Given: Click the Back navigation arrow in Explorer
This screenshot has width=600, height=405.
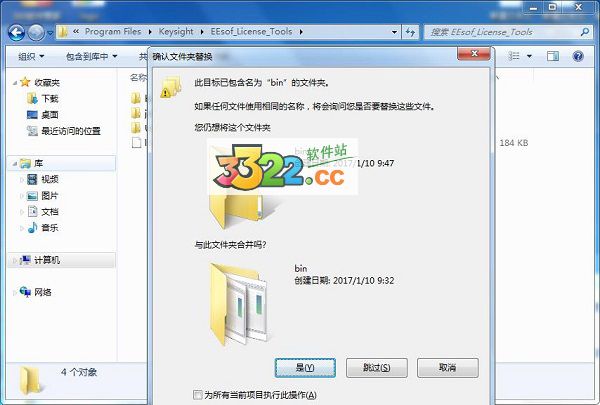Looking at the screenshot, I should pyautogui.click(x=16, y=33).
